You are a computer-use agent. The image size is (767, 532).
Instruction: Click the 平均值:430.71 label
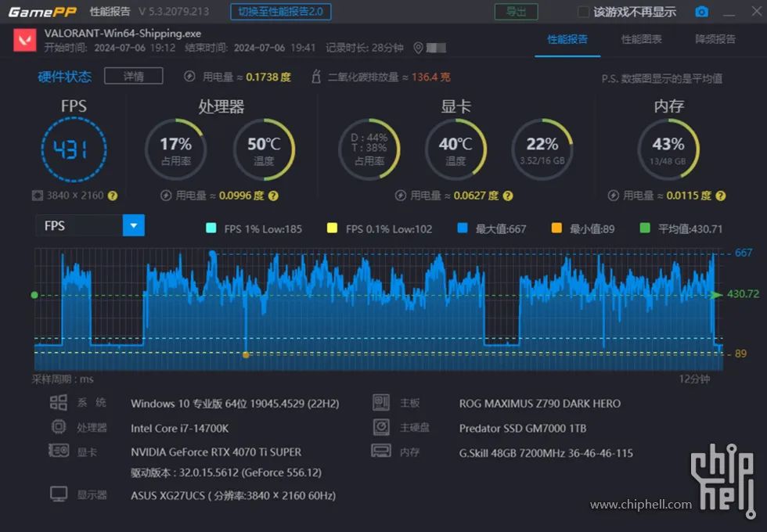click(690, 228)
